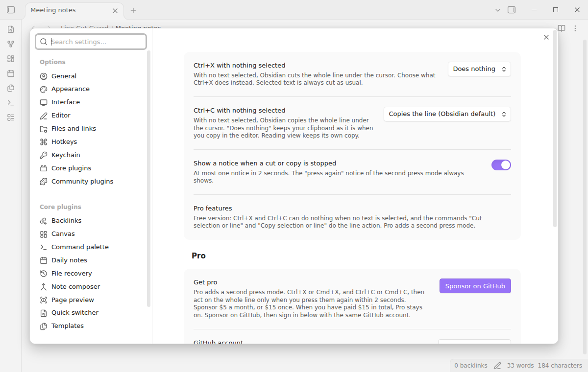Toggle notice when cut or copy stopped

point(501,165)
